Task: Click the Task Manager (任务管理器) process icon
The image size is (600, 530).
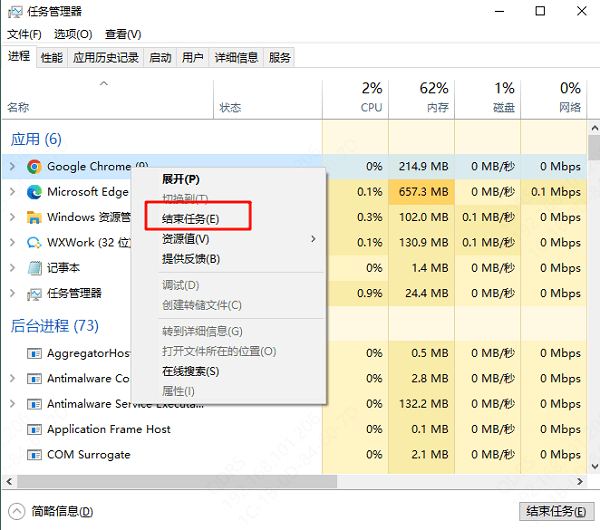Action: coord(34,293)
